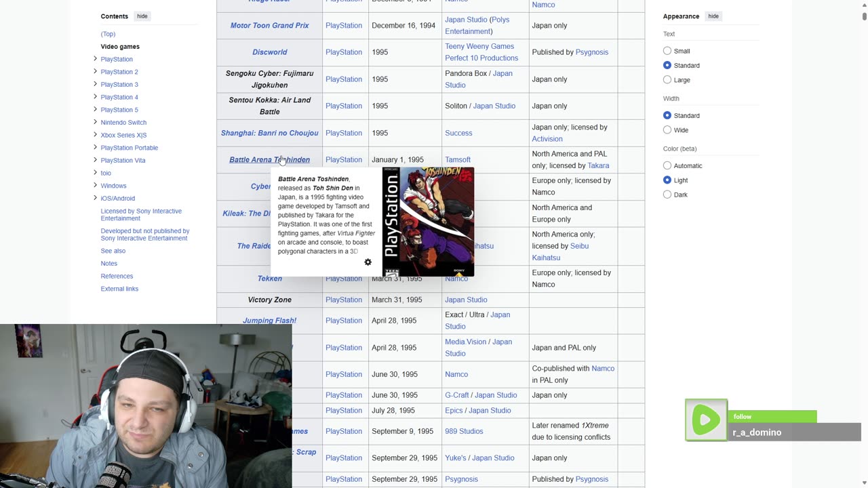The height and width of the screenshot is (488, 868).
Task: Open the Tekken game link
Action: (x=270, y=279)
